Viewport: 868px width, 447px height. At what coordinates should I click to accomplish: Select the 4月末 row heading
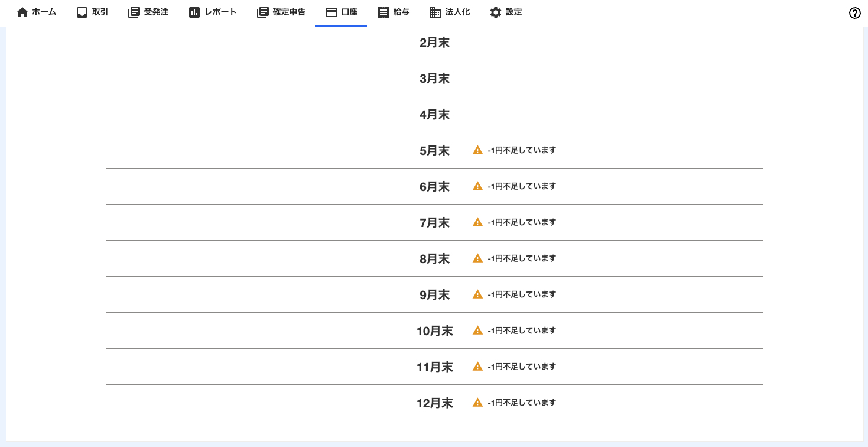434,115
